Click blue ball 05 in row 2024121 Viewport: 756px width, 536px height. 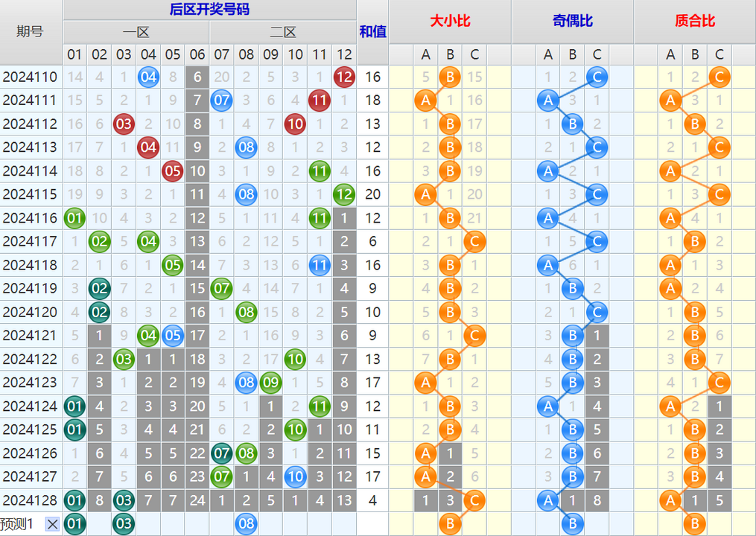pyautogui.click(x=173, y=336)
